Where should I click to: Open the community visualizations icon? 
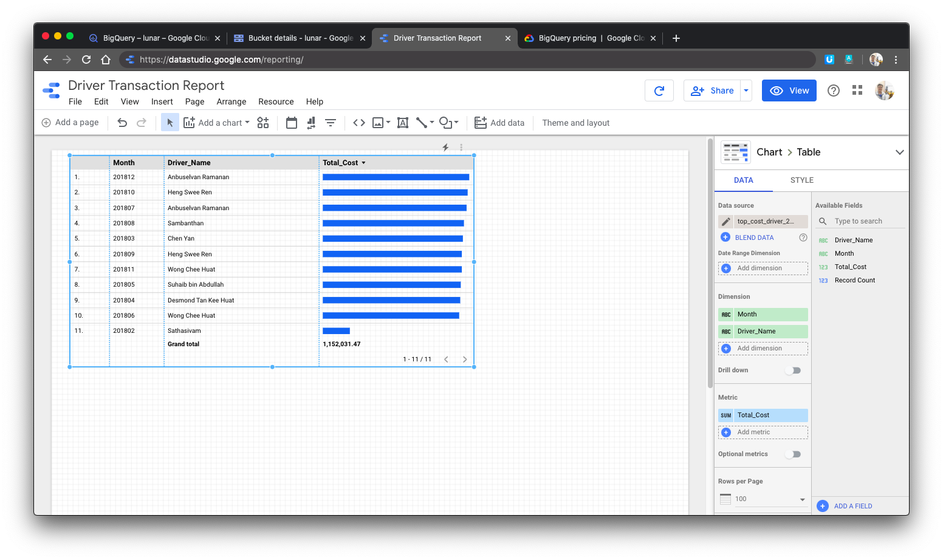click(262, 122)
